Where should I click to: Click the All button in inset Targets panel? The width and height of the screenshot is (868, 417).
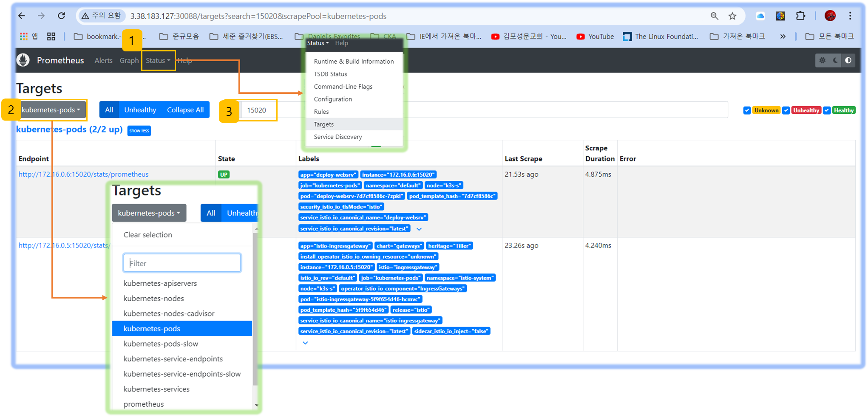pos(211,213)
